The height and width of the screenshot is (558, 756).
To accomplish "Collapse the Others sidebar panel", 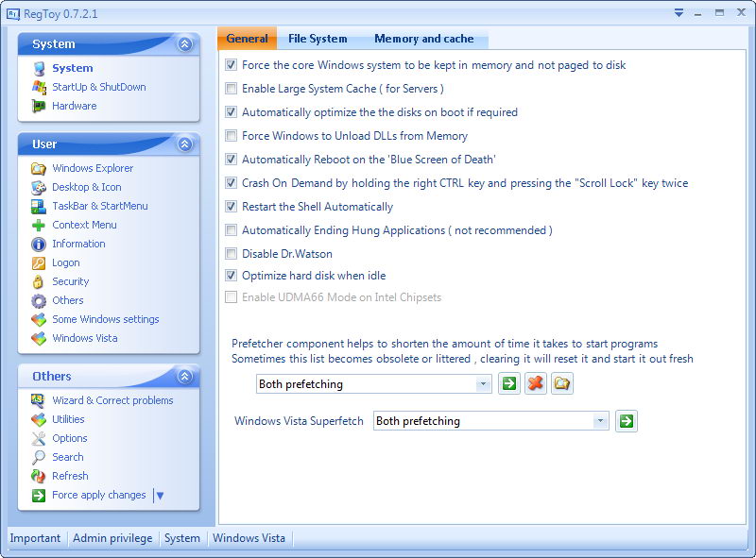I will [x=184, y=377].
